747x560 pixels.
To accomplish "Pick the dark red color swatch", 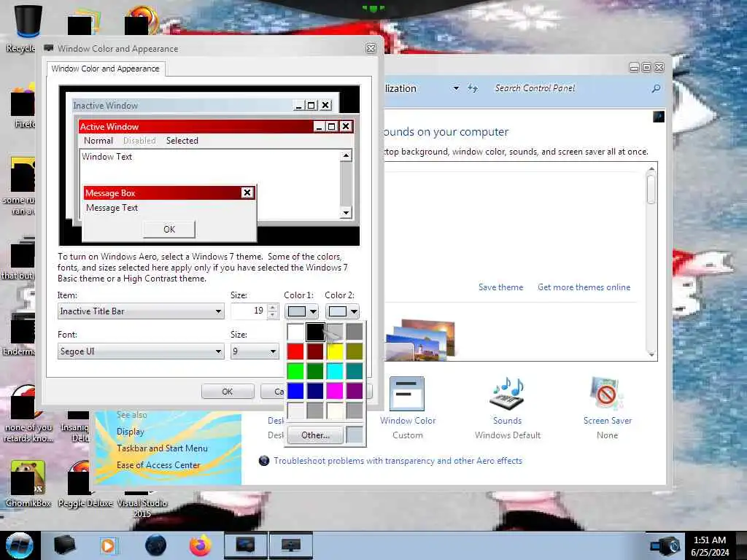I will click(315, 351).
